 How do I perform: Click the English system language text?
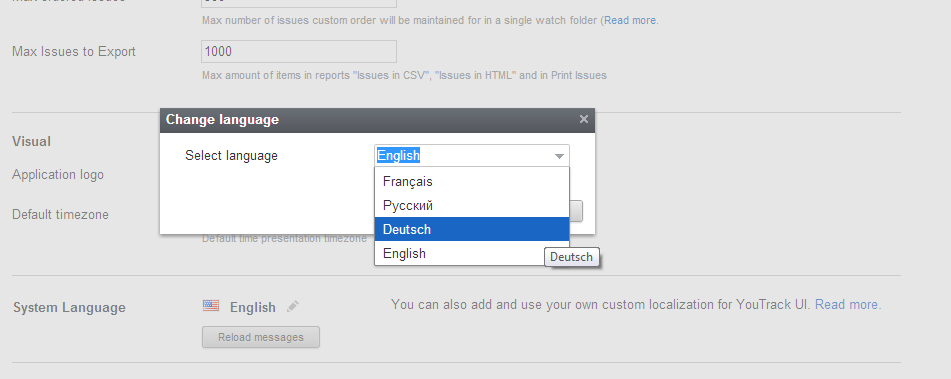(x=252, y=307)
